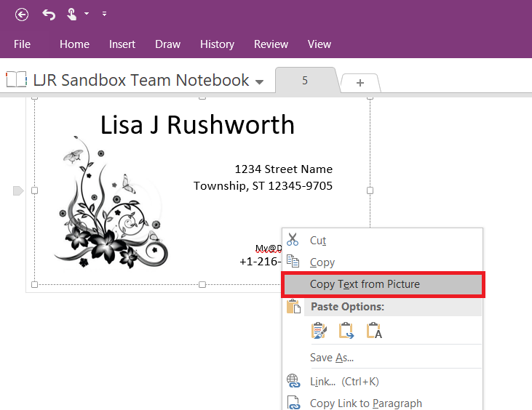
Task: Add new section with plus tab
Action: [360, 83]
